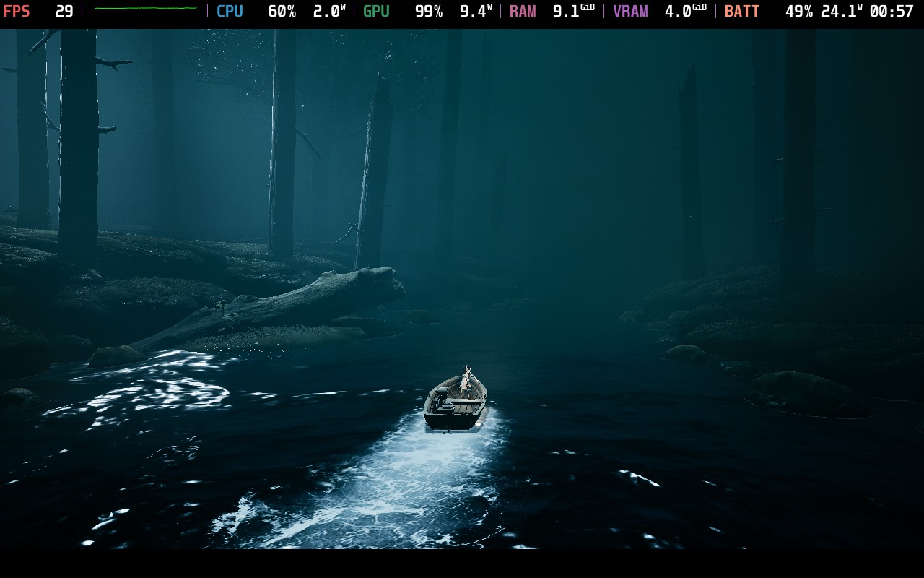Image resolution: width=924 pixels, height=578 pixels.
Task: Click the character standing in the boat
Action: coord(466,380)
